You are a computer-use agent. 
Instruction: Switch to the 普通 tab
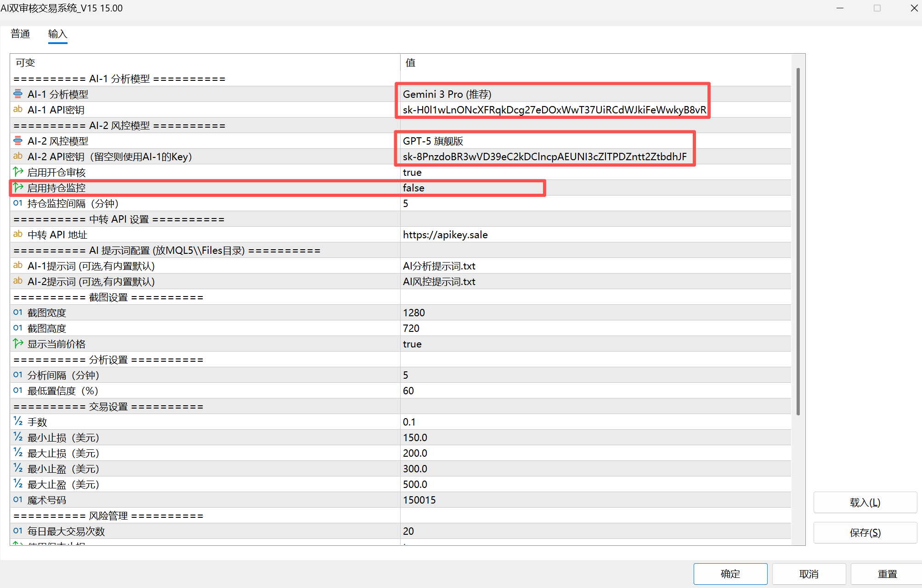[x=20, y=34]
